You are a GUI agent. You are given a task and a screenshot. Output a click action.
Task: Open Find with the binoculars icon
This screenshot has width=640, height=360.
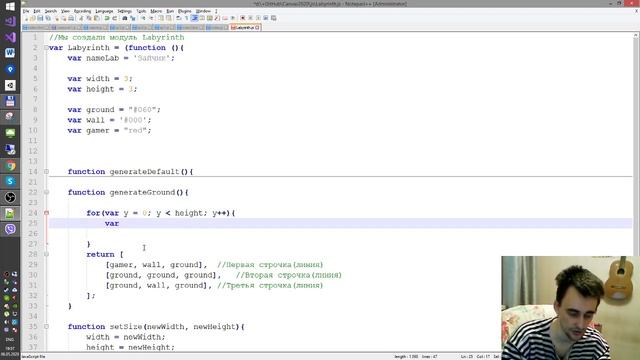(x=125, y=18)
